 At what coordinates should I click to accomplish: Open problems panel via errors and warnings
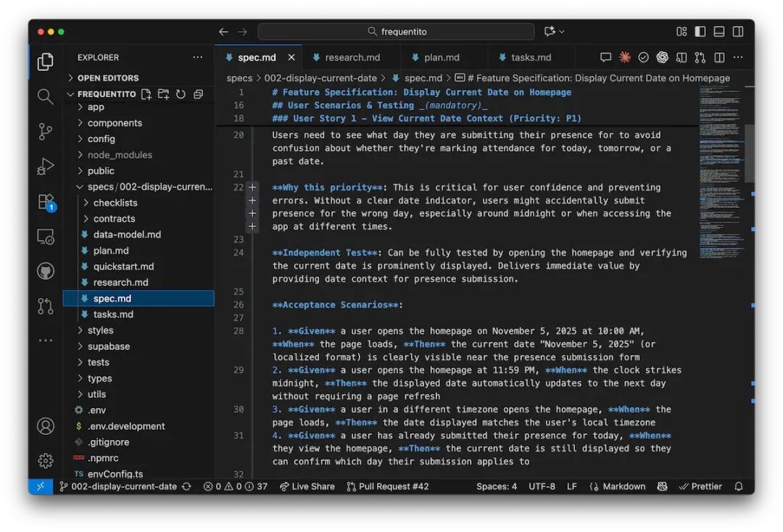235,486
